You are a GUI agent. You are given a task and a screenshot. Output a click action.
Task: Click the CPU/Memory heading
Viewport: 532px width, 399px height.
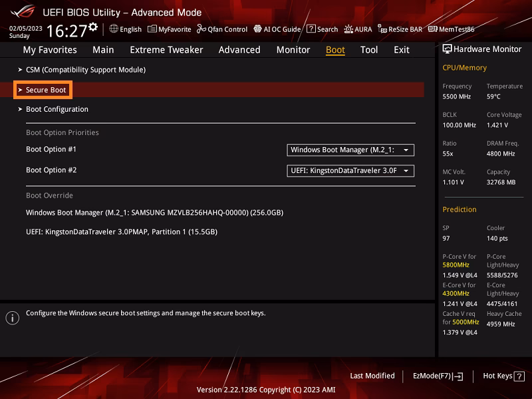(464, 68)
